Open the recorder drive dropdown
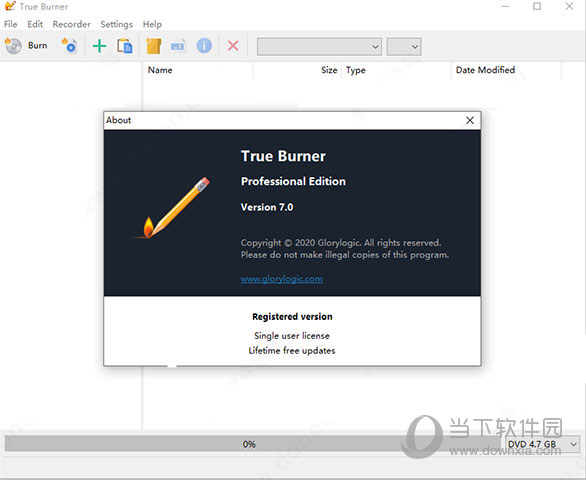 coord(319,47)
